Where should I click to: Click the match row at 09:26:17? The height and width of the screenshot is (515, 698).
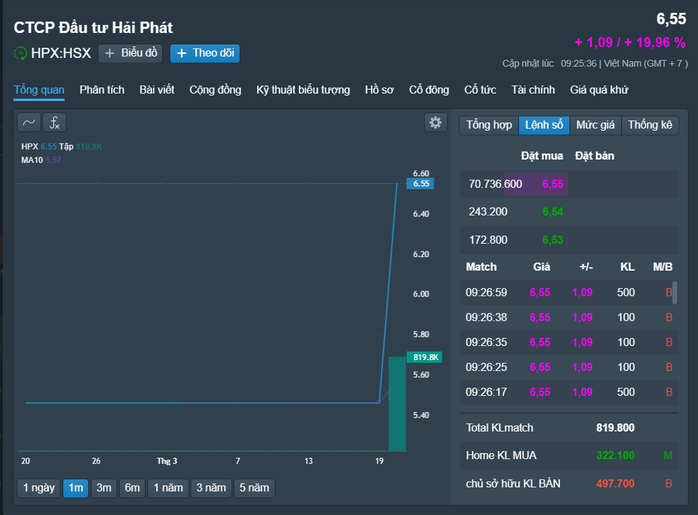[x=568, y=392]
